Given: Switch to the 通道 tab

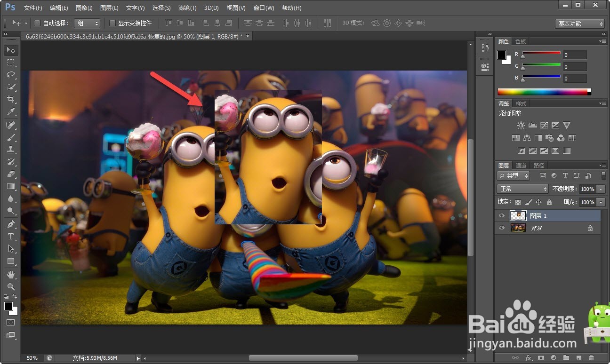Looking at the screenshot, I should tap(521, 166).
